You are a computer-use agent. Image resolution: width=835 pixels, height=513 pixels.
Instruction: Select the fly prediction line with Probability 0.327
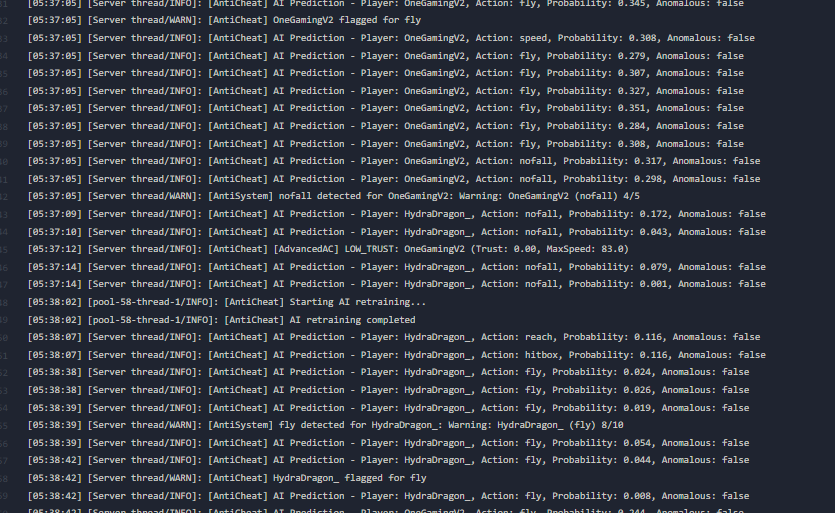[386, 91]
